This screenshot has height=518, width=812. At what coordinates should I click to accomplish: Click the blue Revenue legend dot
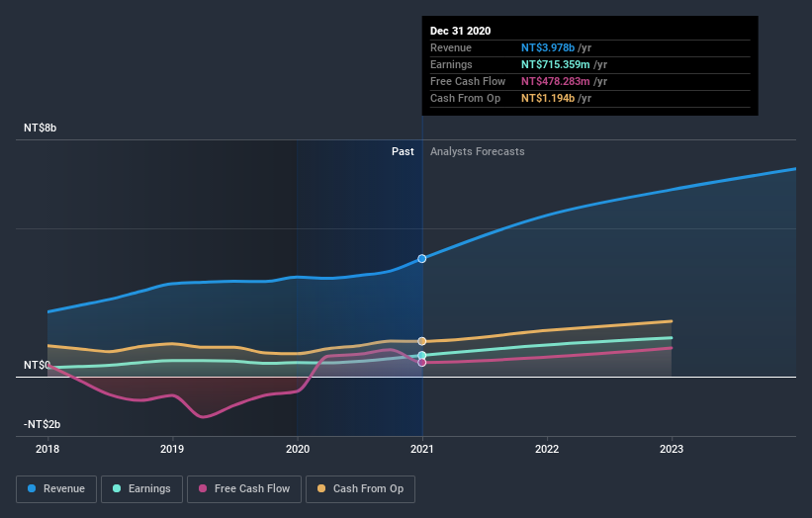tap(32, 488)
